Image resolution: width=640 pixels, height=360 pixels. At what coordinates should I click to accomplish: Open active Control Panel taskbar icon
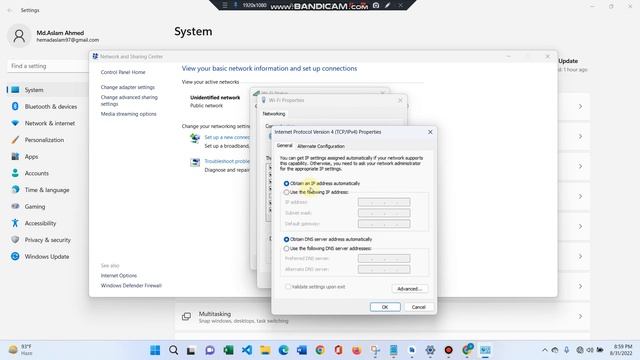coord(485,350)
